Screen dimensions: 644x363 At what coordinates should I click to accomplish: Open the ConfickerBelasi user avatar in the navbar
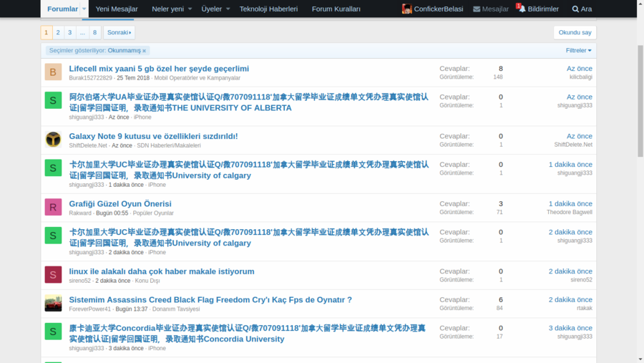[x=406, y=9]
